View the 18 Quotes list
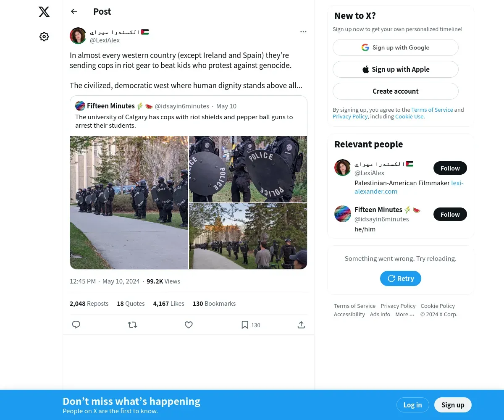The height and width of the screenshot is (420, 504). pyautogui.click(x=131, y=304)
